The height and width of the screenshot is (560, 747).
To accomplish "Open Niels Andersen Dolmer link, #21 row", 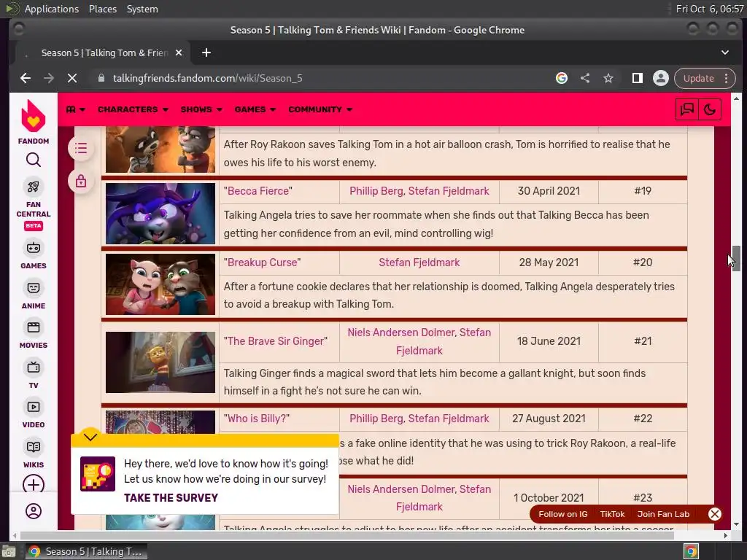I will tap(401, 332).
